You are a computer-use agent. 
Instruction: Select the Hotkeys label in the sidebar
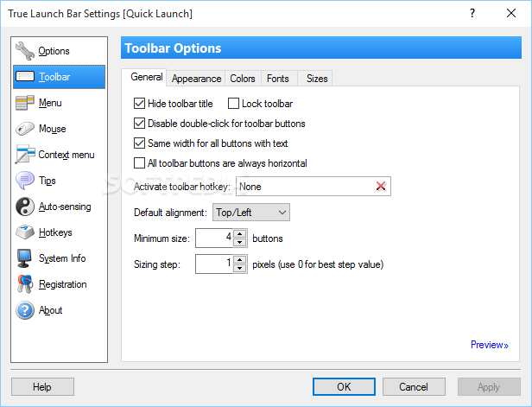(55, 232)
